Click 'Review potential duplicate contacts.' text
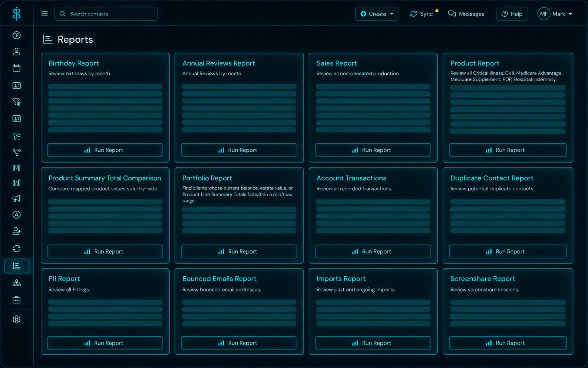Image resolution: width=588 pixels, height=368 pixels. pos(492,188)
